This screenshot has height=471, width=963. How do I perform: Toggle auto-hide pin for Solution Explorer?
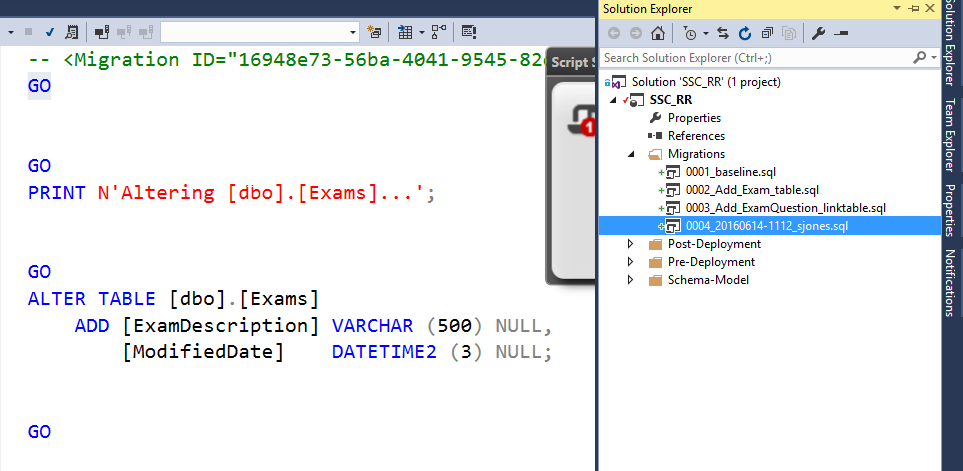[x=914, y=8]
